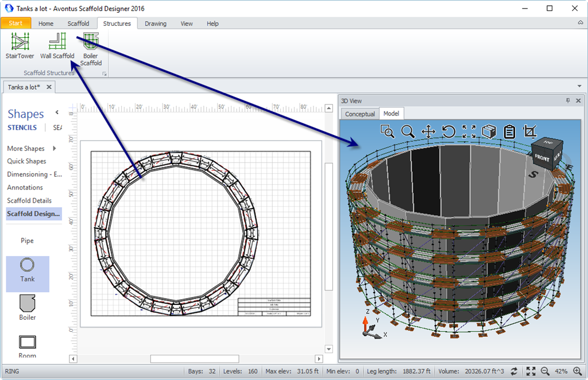Image resolution: width=588 pixels, height=380 pixels.
Task: Fit drawing to window from status bar
Action: point(531,371)
